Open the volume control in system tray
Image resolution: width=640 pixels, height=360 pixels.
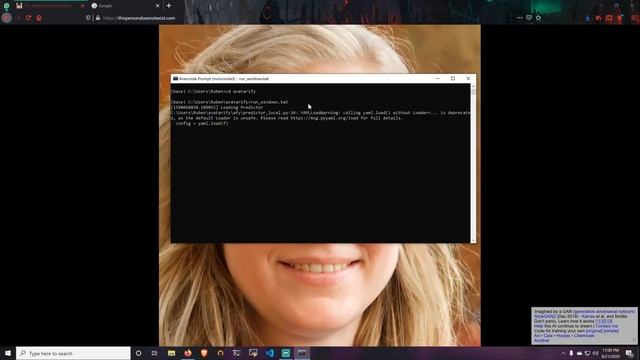coord(596,353)
